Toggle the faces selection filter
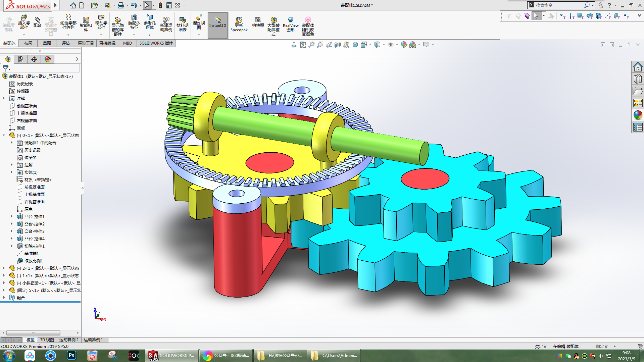This screenshot has width=644, height=362. pos(580,16)
